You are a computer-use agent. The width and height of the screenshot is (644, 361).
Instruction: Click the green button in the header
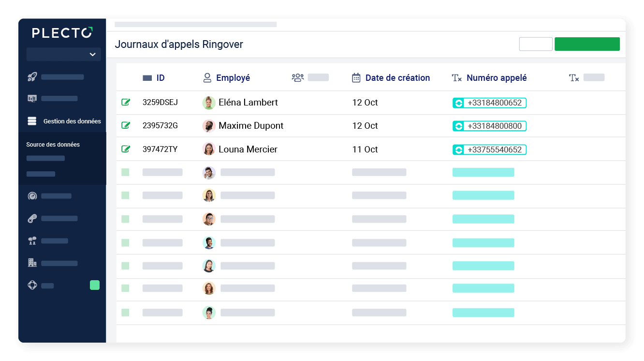pos(587,44)
